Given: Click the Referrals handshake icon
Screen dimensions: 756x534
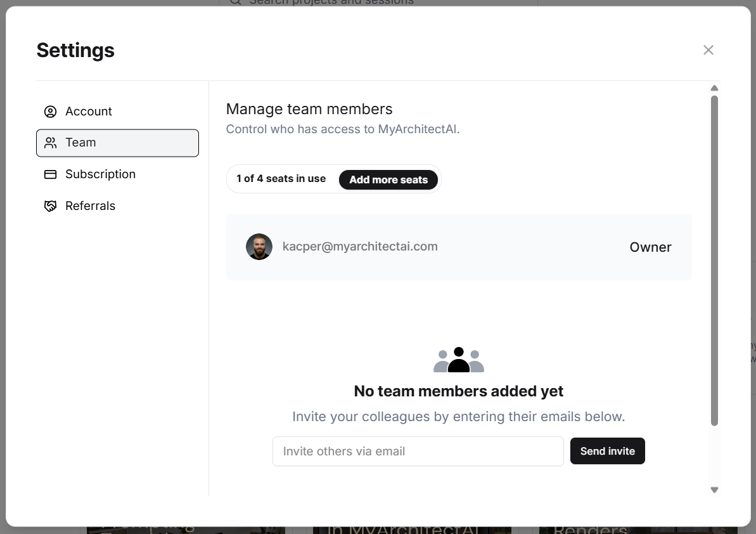Looking at the screenshot, I should [50, 206].
